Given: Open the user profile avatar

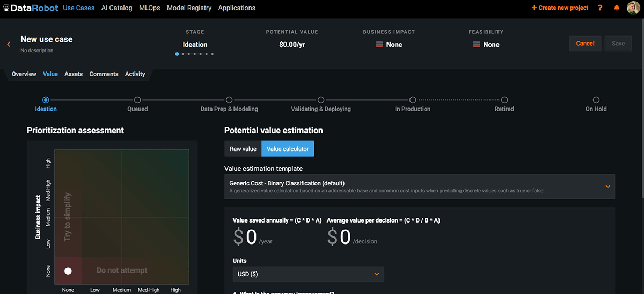Looking at the screenshot, I should click(633, 8).
